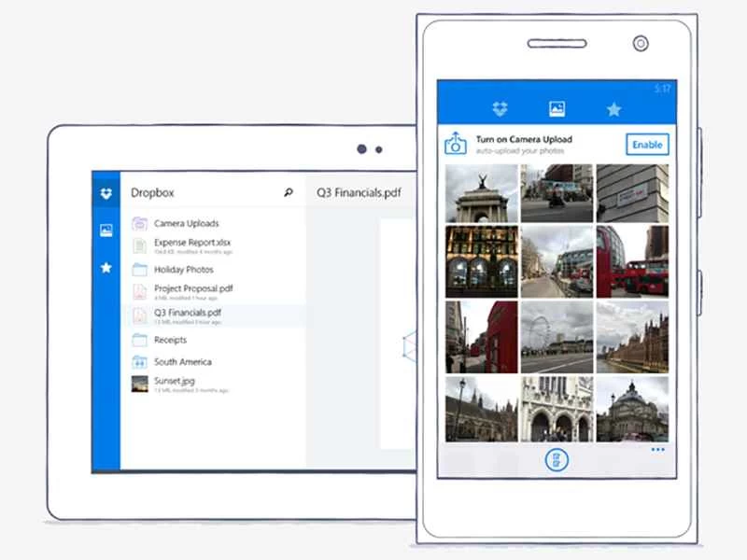Tap the more options ellipsis on the phone
Viewport: 747px width, 560px height.
click(658, 450)
